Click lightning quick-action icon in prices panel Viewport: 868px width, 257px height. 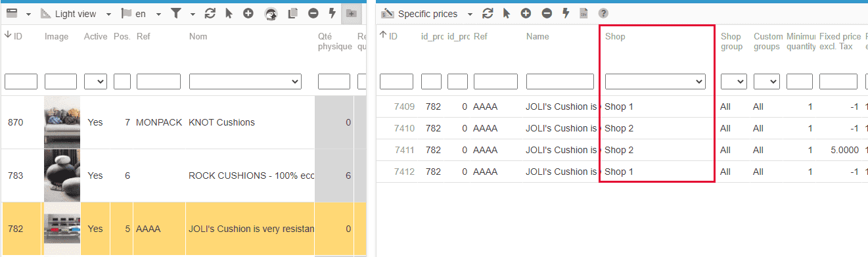click(x=566, y=13)
